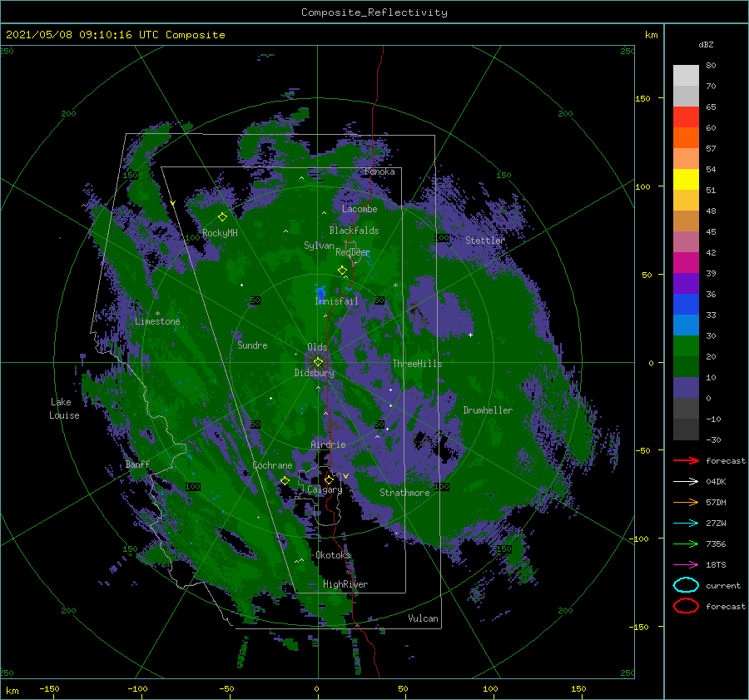Click the Sundre label
749x700 pixels.
[x=252, y=345]
